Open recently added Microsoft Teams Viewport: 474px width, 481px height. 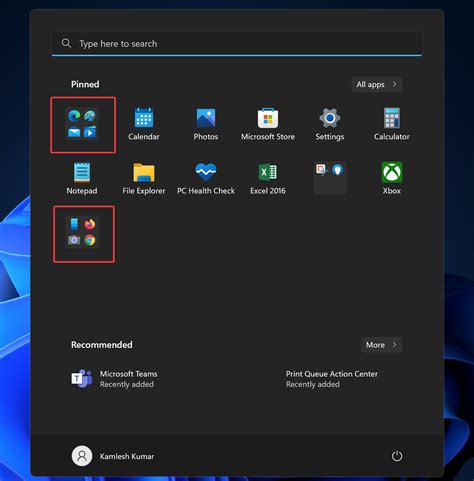click(x=115, y=379)
